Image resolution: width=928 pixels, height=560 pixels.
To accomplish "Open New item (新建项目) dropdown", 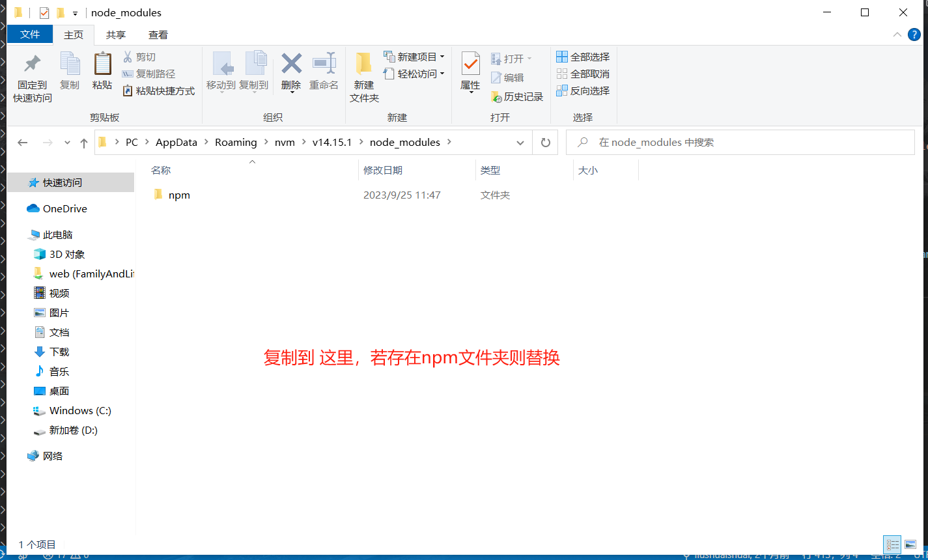I will coord(414,57).
